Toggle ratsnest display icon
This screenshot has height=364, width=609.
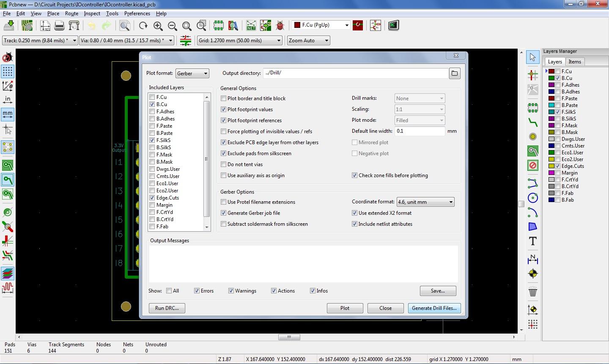(x=8, y=147)
